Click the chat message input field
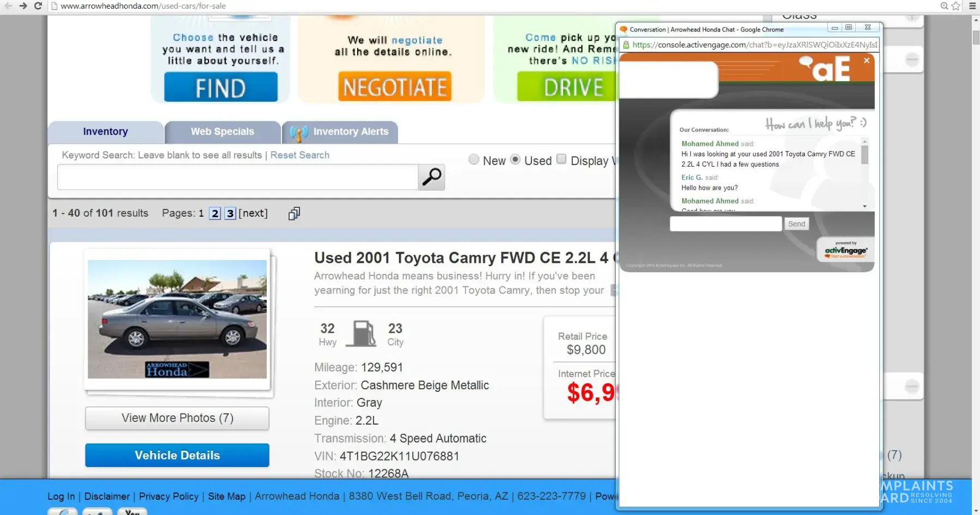The image size is (980, 515). 726,224
